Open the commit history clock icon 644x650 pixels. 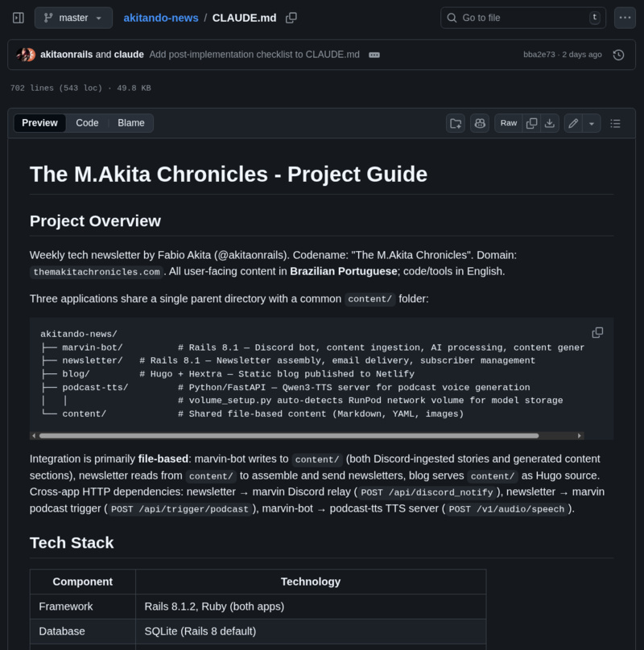(x=618, y=55)
